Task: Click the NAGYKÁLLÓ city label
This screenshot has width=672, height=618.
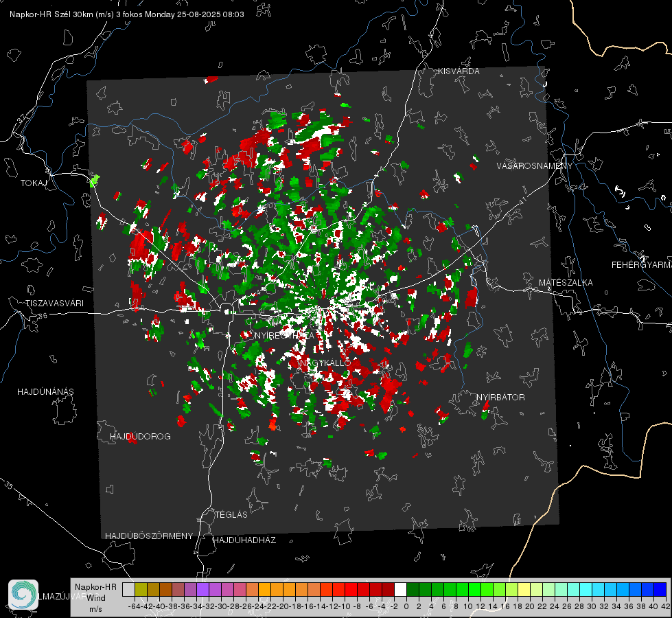Action: (325, 363)
